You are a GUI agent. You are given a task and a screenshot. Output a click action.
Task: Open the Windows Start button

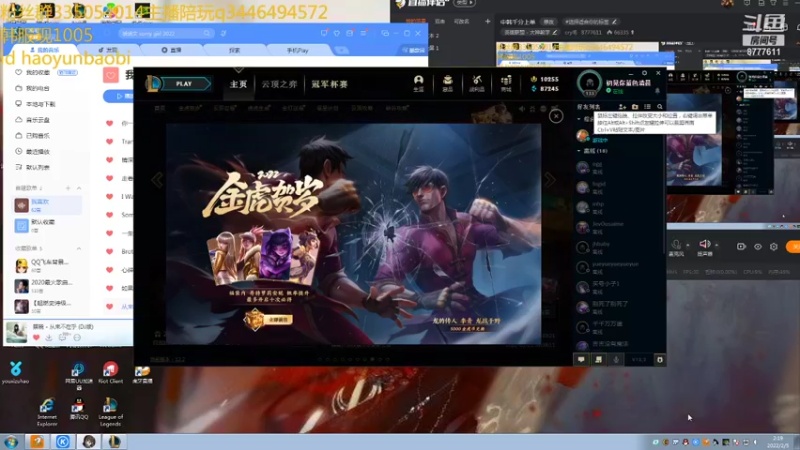point(11,441)
